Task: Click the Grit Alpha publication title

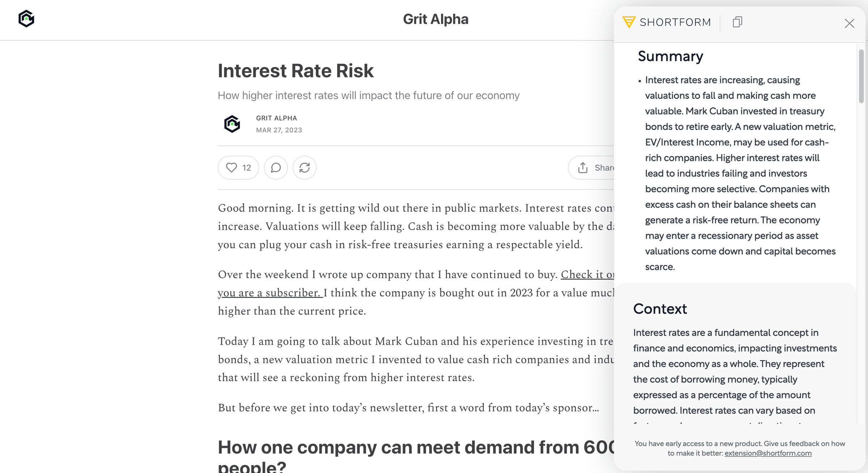Action: [435, 19]
